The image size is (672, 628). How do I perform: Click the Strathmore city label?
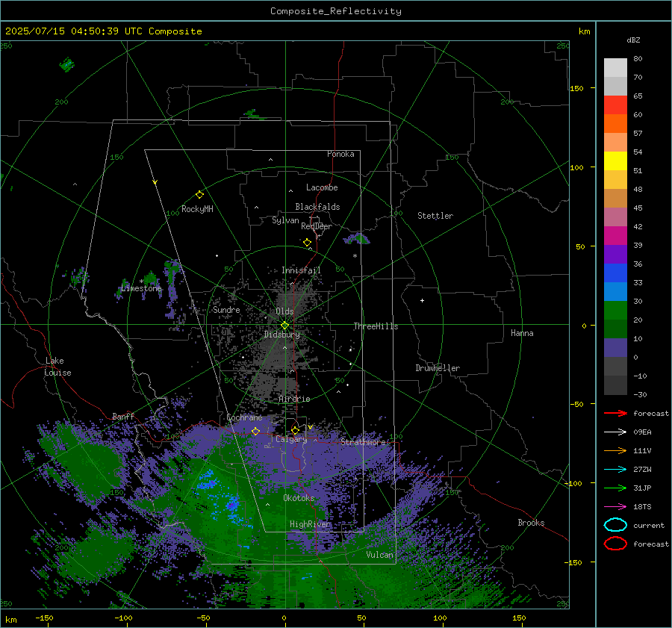[x=363, y=442]
